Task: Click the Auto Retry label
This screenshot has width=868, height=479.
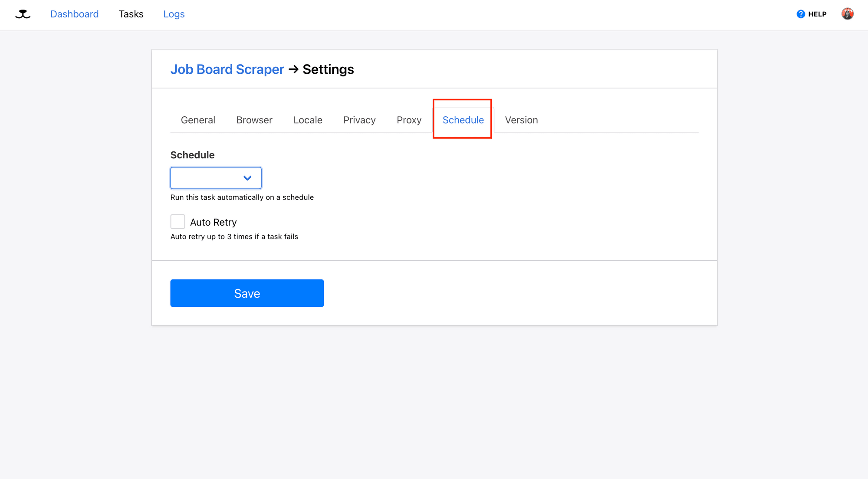Action: (x=213, y=222)
